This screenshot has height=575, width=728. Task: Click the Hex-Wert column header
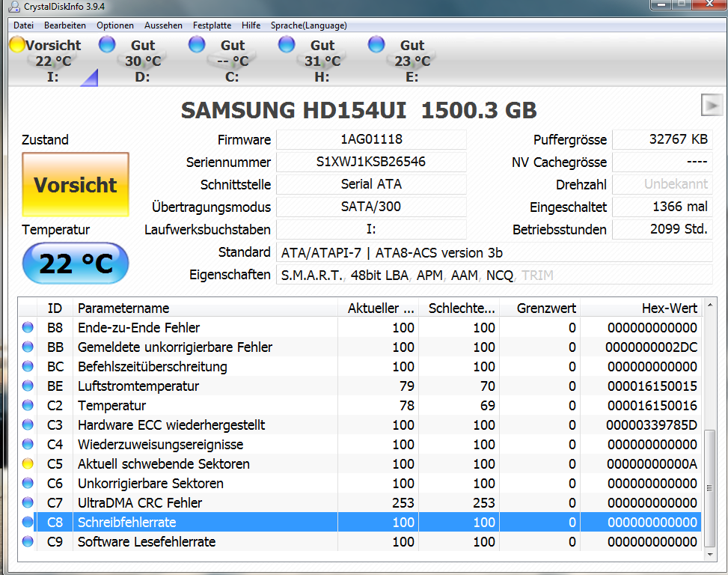[640, 308]
